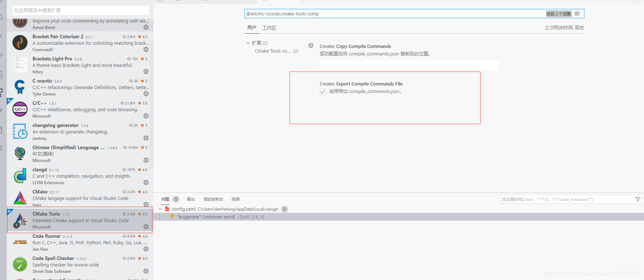Click the clangd extension icon
Screen dimensions: 644x280
click(x=20, y=176)
